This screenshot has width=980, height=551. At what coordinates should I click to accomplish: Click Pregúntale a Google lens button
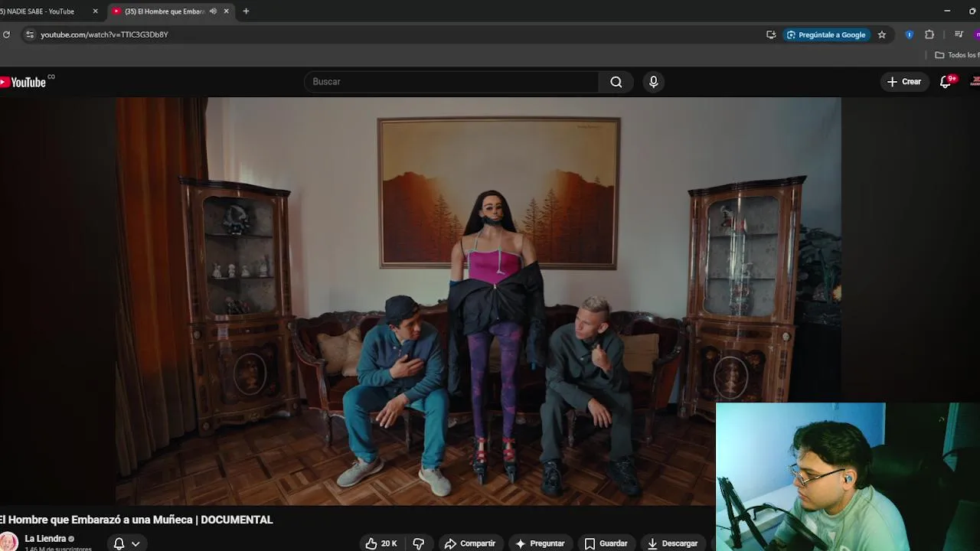coord(826,34)
